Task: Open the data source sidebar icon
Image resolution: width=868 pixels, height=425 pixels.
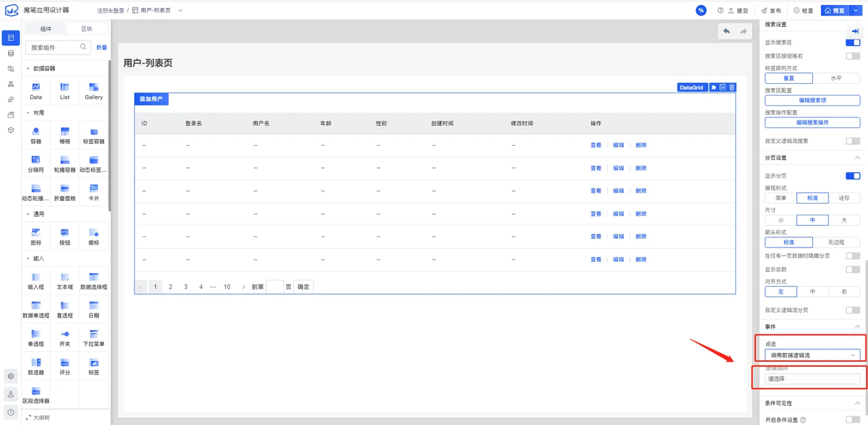Action: pyautogui.click(x=11, y=53)
